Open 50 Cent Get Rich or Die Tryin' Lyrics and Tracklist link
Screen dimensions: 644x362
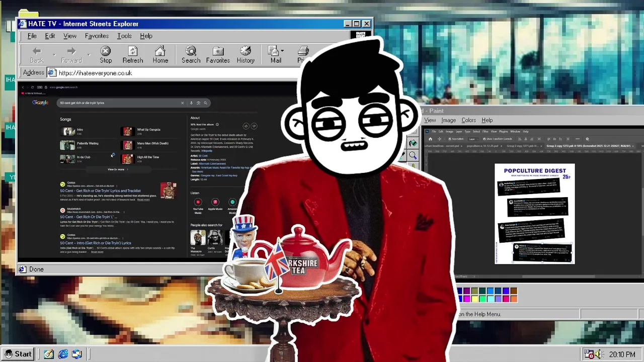[x=101, y=191]
